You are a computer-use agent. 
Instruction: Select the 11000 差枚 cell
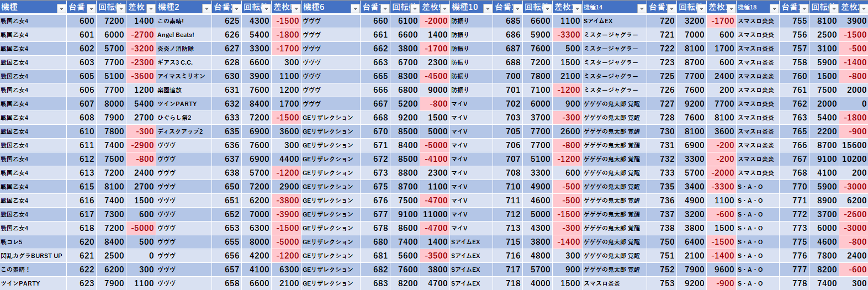coord(435,214)
